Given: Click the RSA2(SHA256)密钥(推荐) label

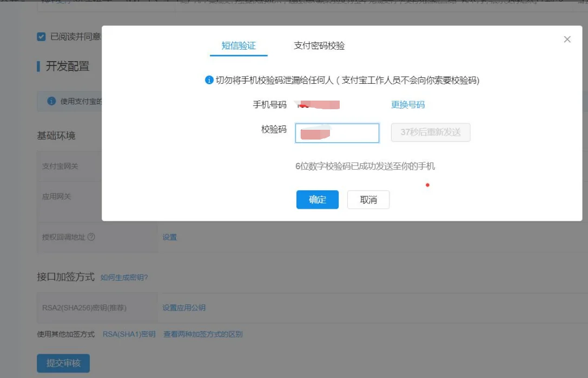Looking at the screenshot, I should coord(84,308).
